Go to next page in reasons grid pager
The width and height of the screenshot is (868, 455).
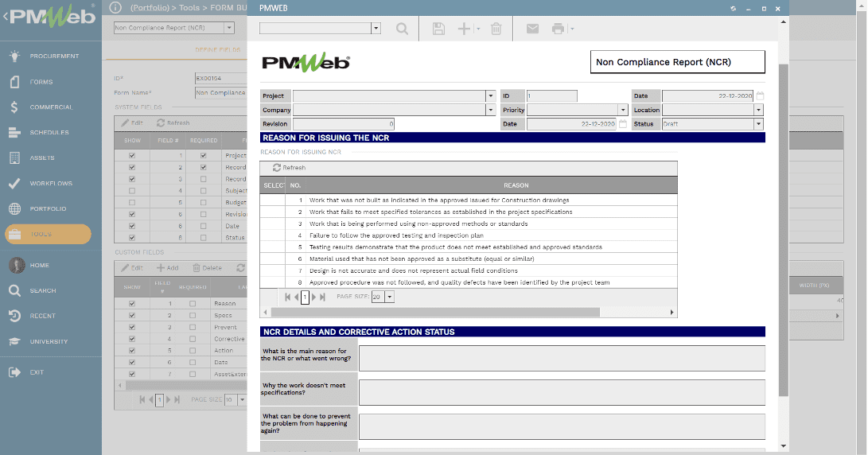pyautogui.click(x=314, y=297)
